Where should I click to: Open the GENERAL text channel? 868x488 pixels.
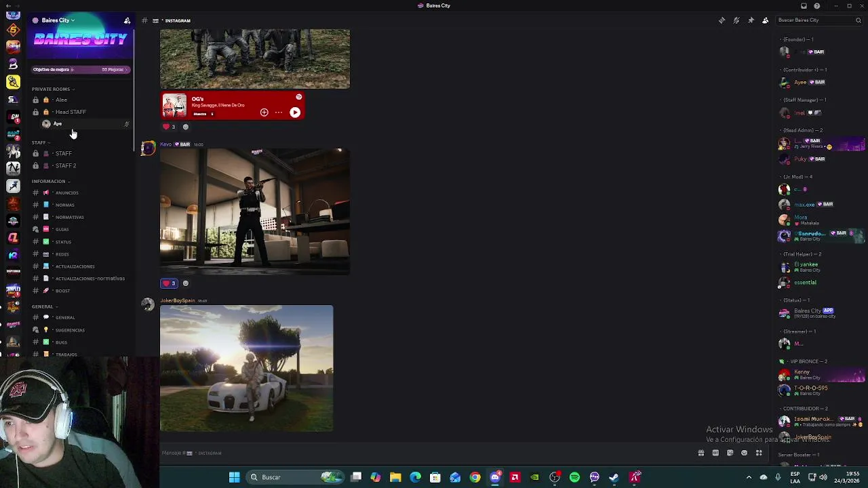point(80,317)
